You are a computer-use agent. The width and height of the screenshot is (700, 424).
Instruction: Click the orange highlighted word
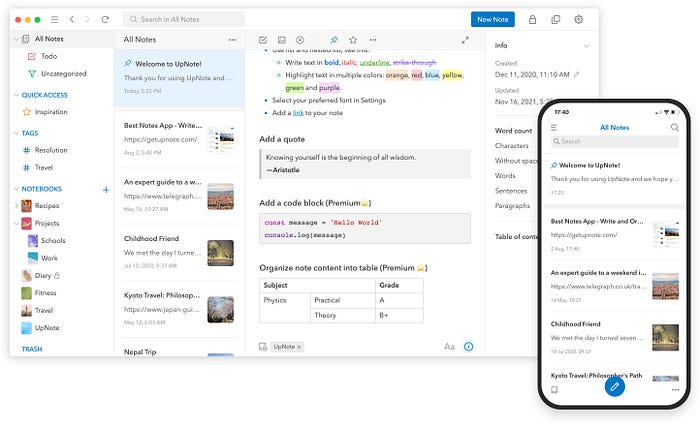pos(397,75)
